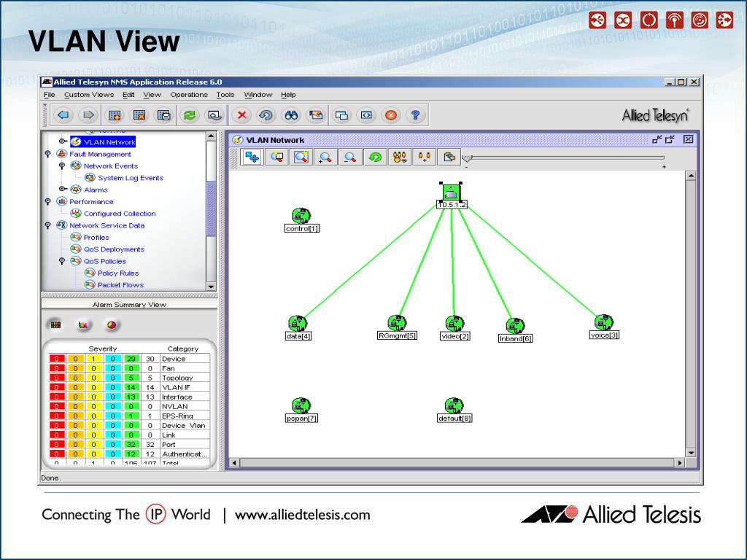This screenshot has width=747, height=560.
Task: Click the zoom out magnifier with minus
Action: (350, 157)
